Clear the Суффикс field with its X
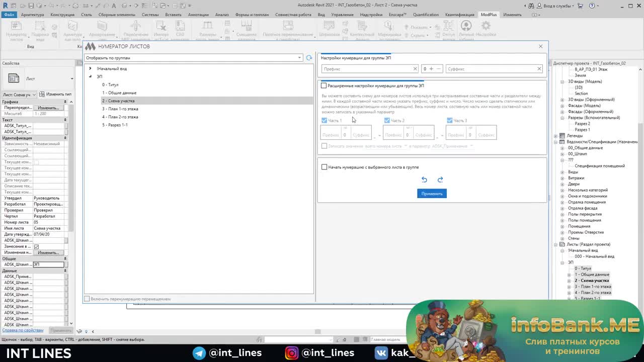The height and width of the screenshot is (362, 644). [x=539, y=69]
